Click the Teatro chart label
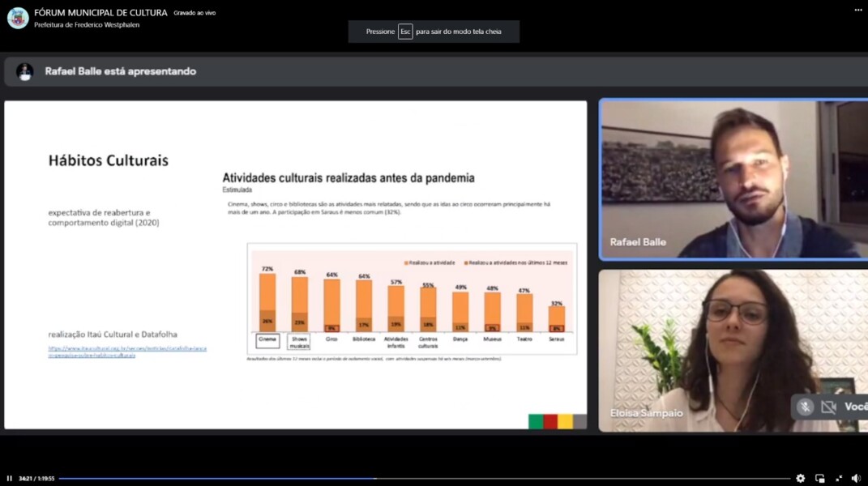The height and width of the screenshot is (486, 868). 524,339
